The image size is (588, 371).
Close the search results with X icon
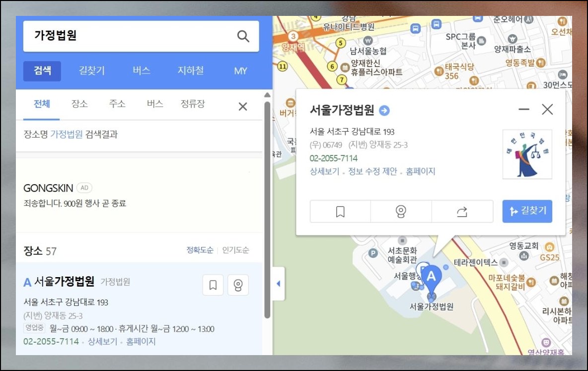tap(243, 107)
